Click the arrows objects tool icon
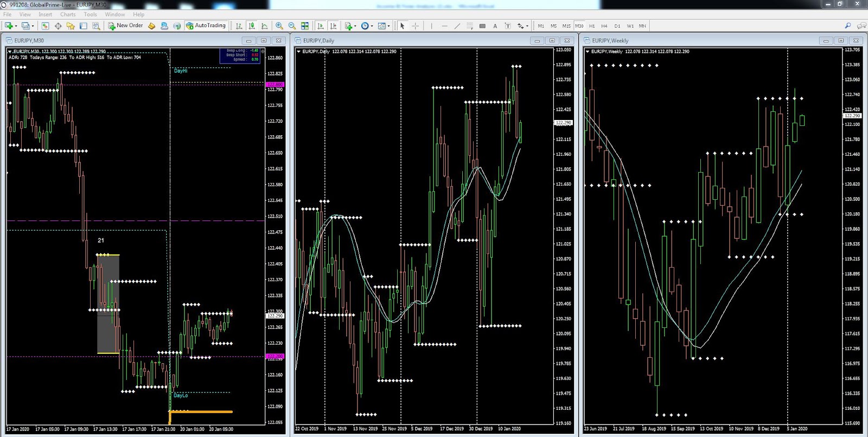 [521, 26]
